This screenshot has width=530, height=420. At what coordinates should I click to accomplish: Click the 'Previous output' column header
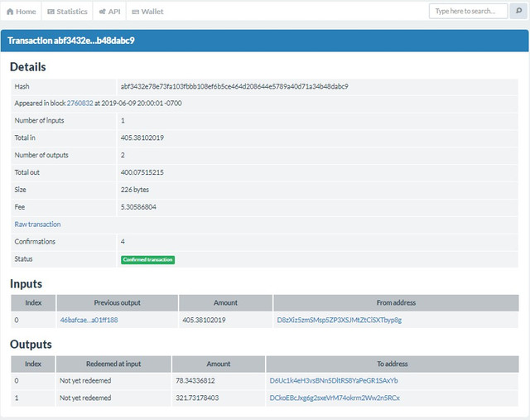pos(118,302)
